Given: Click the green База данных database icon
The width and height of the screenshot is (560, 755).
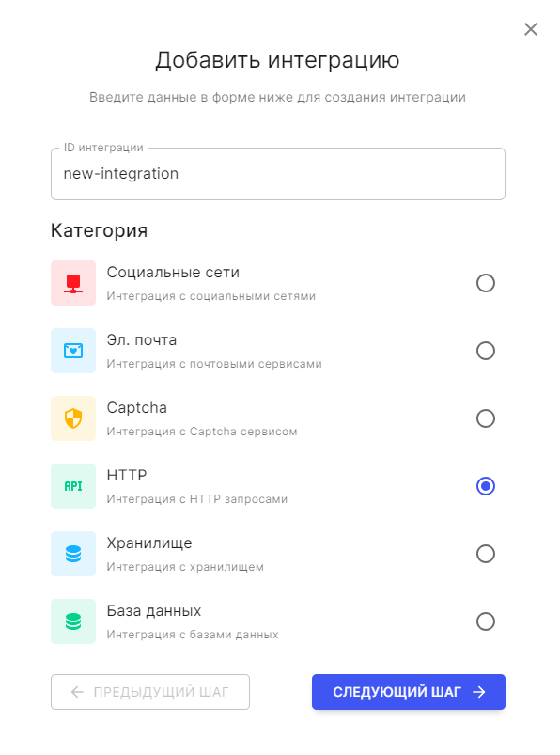Looking at the screenshot, I should 73,621.
